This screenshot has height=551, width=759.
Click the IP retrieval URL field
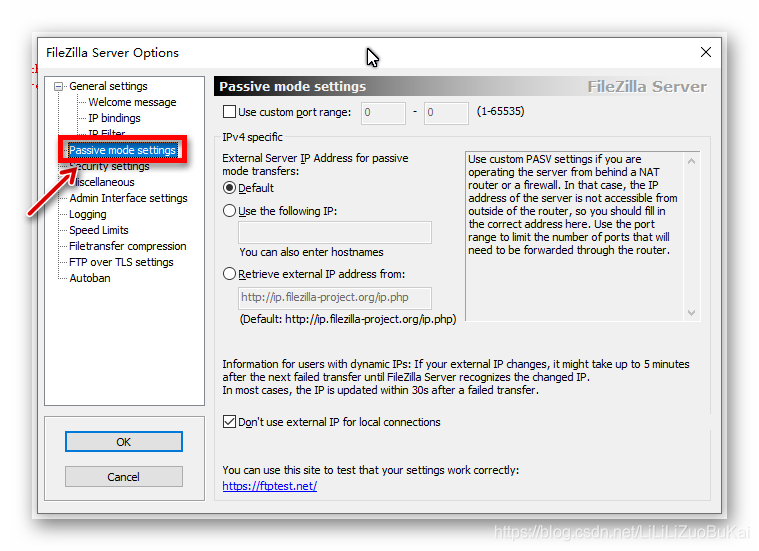334,298
